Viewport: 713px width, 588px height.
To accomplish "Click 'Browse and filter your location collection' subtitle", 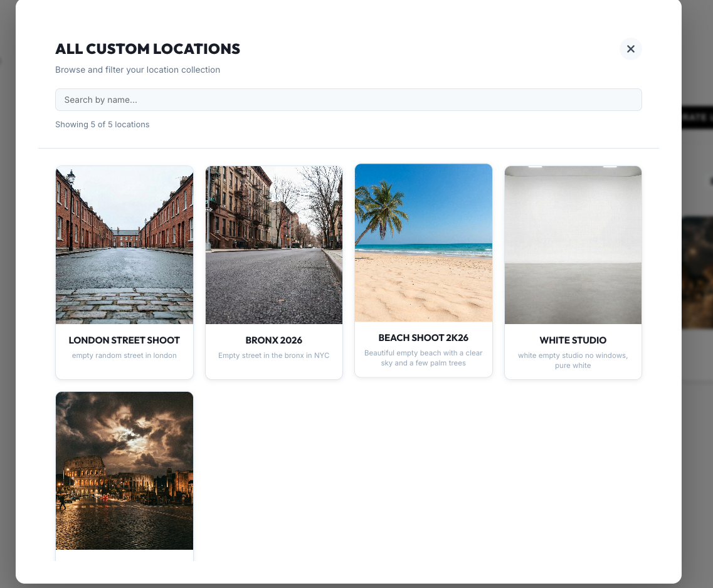I will (137, 70).
